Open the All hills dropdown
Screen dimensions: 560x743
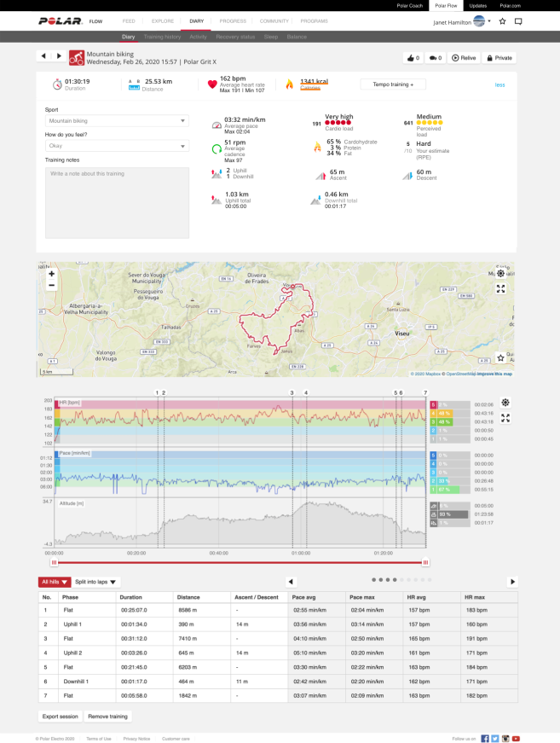click(x=53, y=582)
